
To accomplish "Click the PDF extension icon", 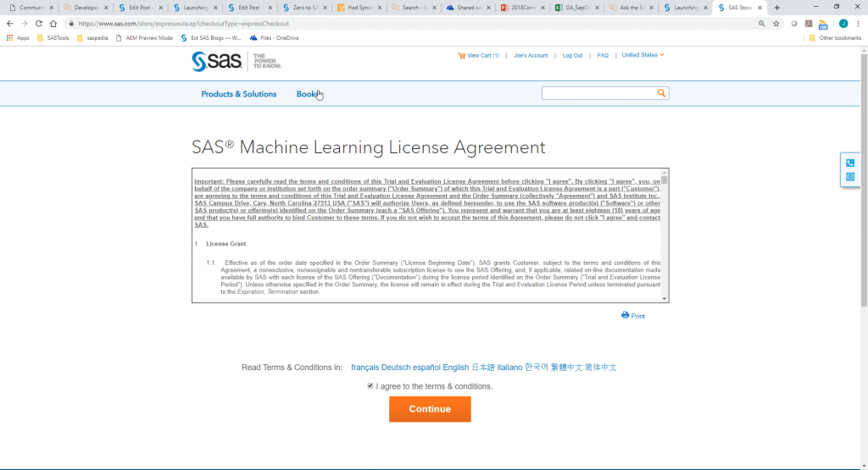I will pyautogui.click(x=809, y=24).
